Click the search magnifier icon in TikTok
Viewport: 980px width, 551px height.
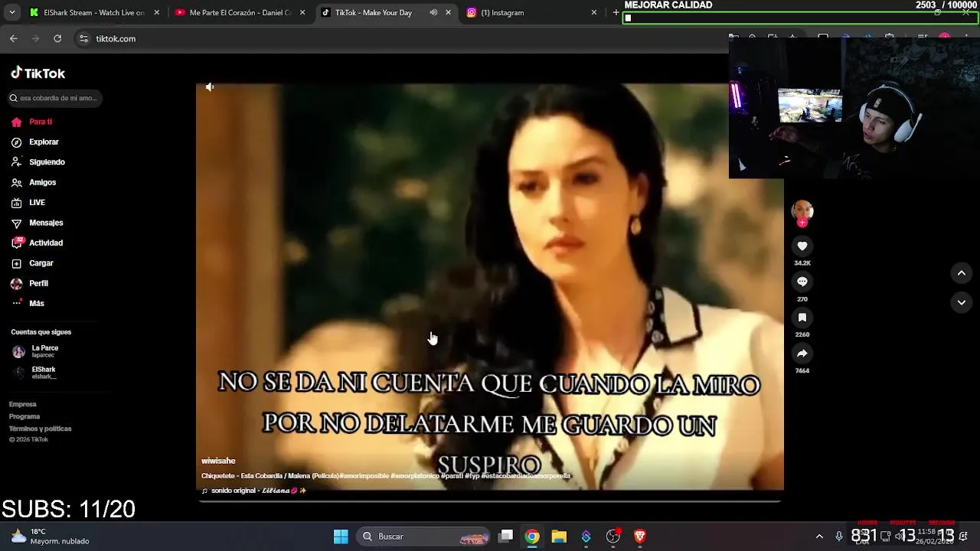coord(14,98)
